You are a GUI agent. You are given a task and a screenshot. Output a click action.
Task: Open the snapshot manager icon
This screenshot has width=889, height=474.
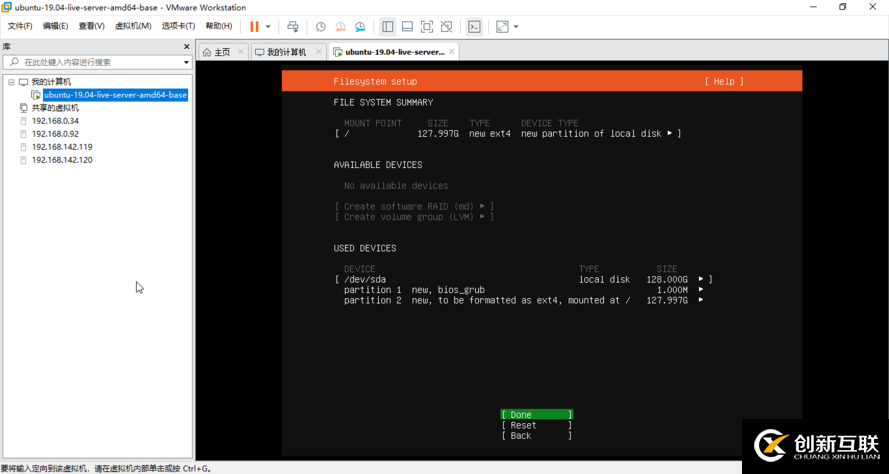pos(360,27)
